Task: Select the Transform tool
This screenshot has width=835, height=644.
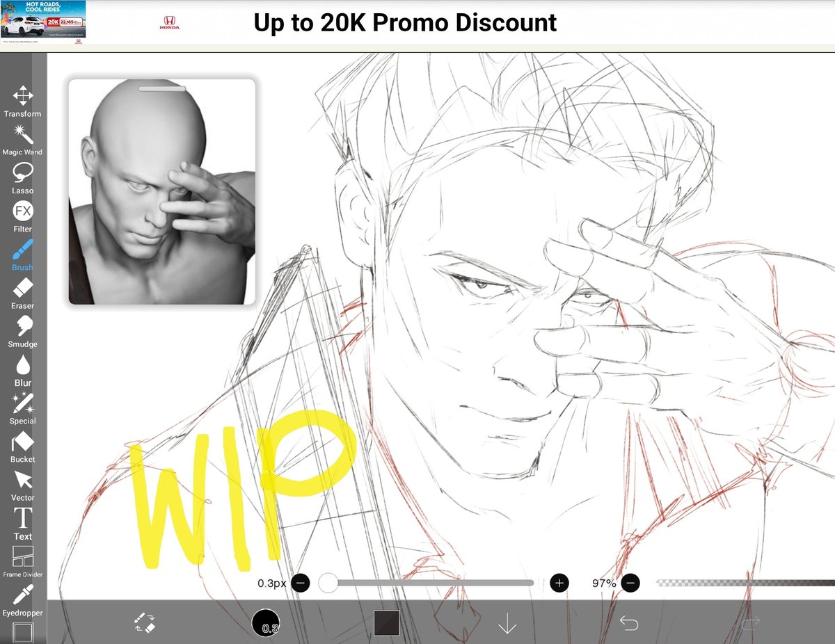Action: (x=23, y=102)
